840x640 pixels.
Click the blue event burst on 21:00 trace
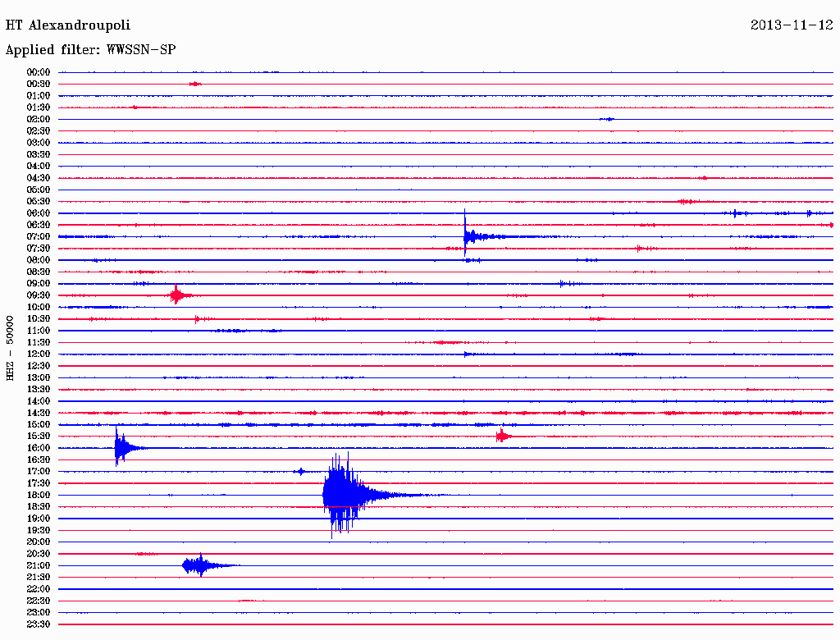(201, 565)
